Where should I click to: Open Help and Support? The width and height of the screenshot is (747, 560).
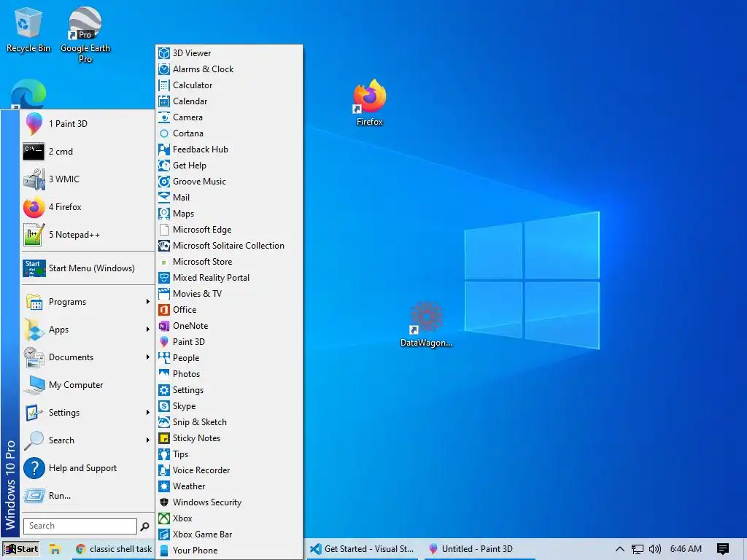(x=88, y=468)
